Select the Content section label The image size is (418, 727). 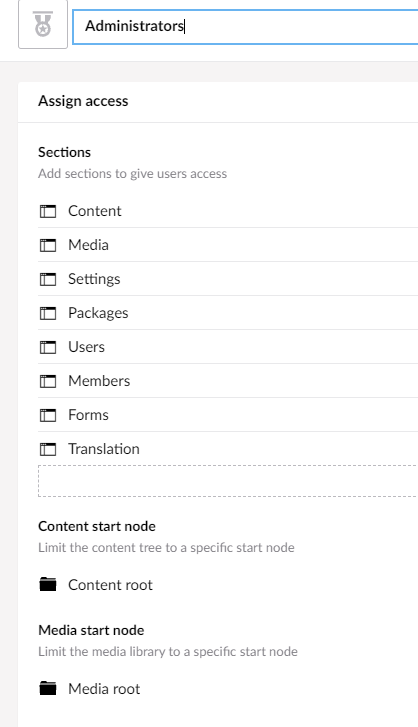pos(95,211)
